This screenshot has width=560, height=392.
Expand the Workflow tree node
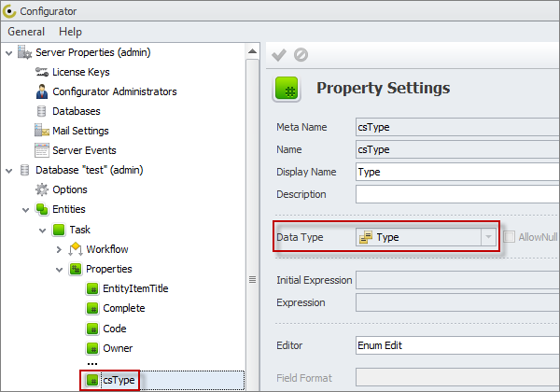coord(59,249)
